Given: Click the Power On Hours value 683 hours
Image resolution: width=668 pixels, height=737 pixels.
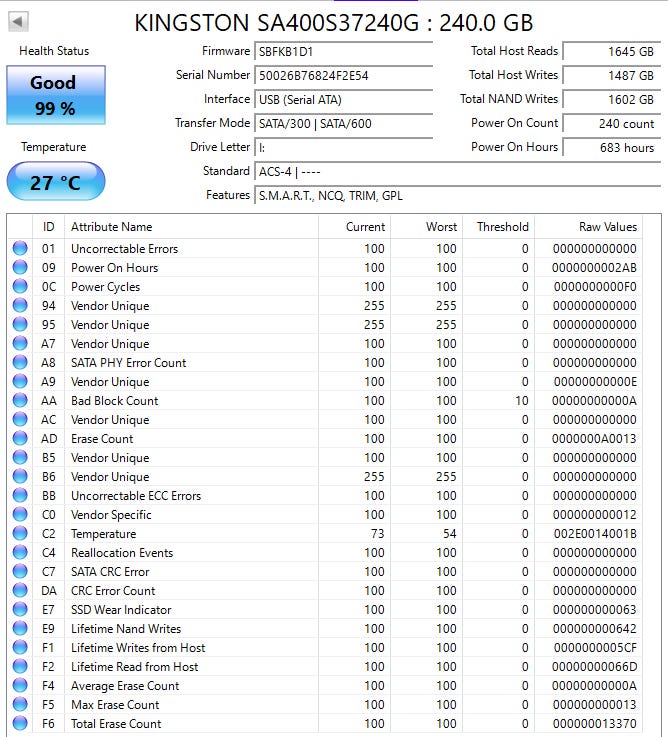Looking at the screenshot, I should tap(611, 148).
